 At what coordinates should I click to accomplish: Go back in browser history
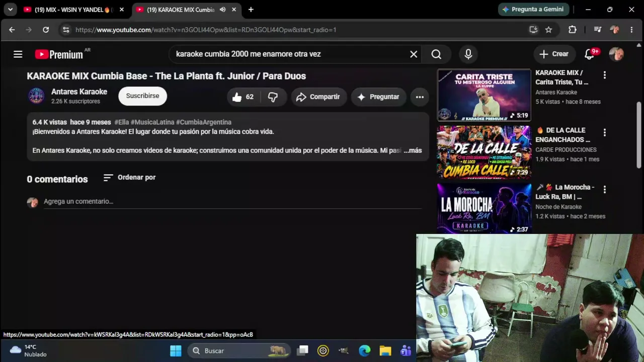pos(12,30)
